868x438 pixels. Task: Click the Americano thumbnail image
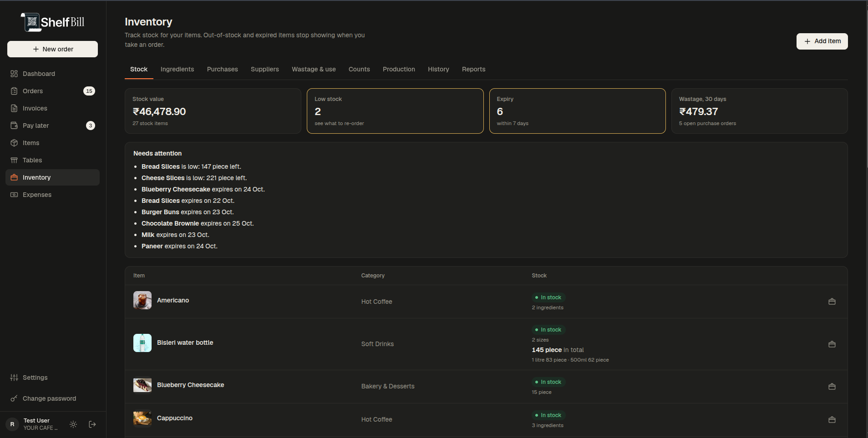tap(142, 300)
